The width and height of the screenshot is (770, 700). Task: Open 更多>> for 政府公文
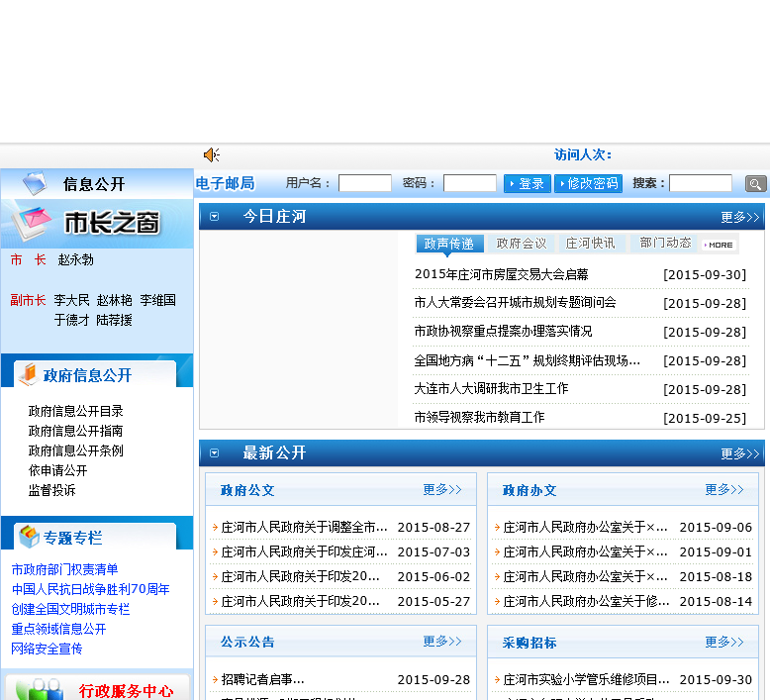(442, 490)
